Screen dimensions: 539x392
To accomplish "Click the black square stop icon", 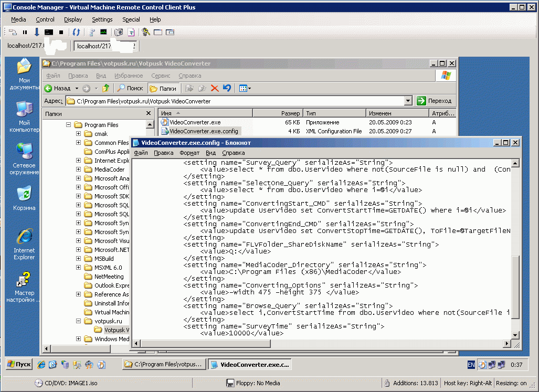I will point(61,33).
